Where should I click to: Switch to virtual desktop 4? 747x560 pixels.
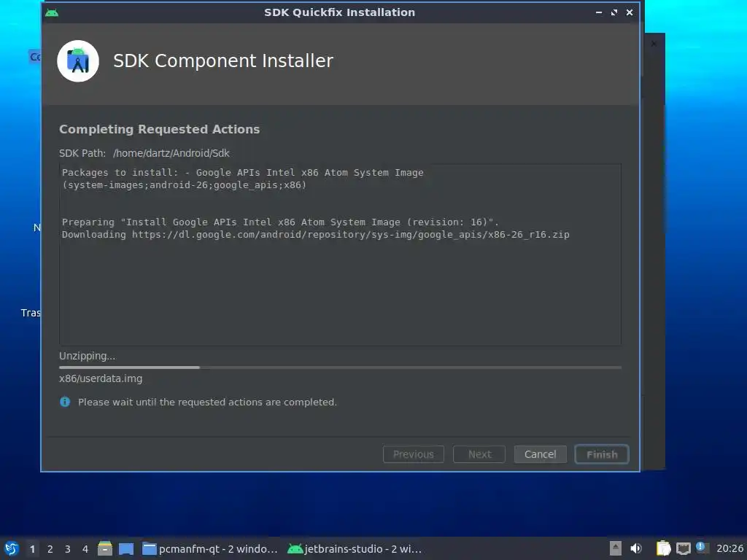click(x=85, y=549)
